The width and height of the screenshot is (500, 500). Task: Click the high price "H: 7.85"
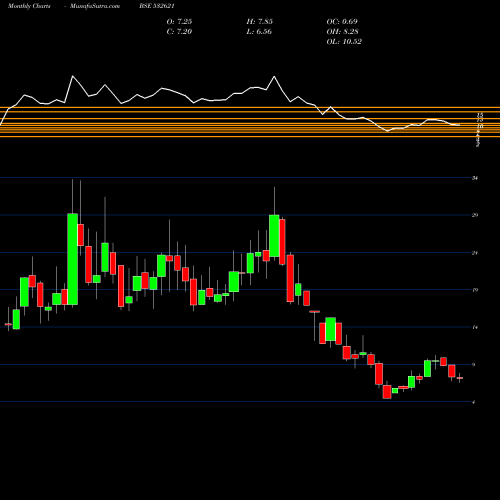[260, 22]
